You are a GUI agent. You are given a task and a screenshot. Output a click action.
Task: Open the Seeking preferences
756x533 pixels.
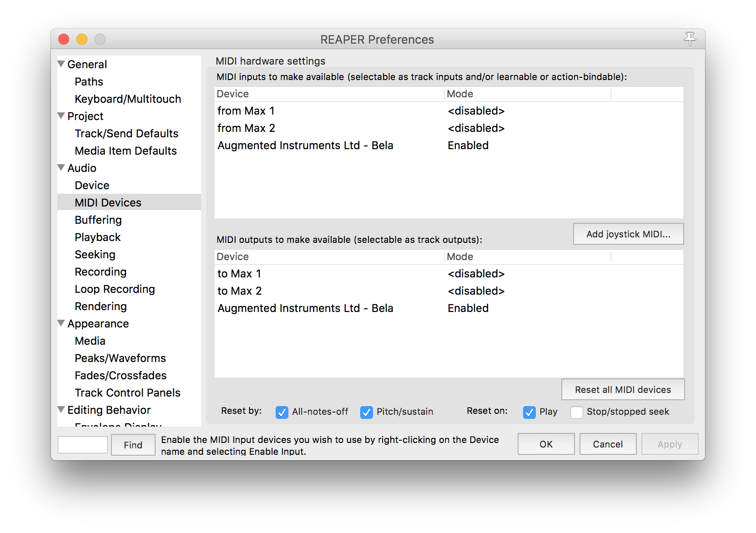coord(95,255)
